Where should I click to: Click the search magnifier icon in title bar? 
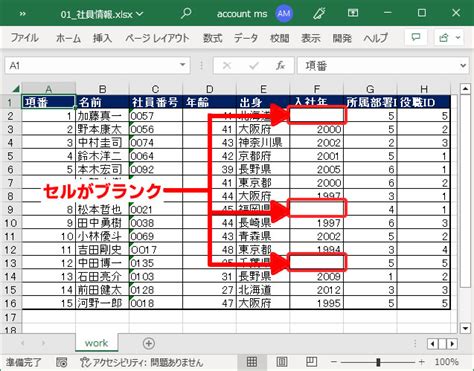[186, 14]
